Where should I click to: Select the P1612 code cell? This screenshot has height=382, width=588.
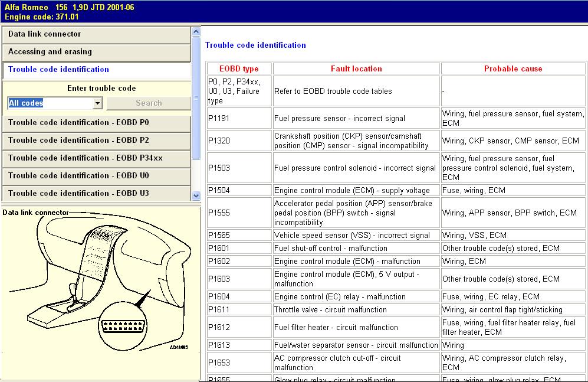[x=239, y=327]
